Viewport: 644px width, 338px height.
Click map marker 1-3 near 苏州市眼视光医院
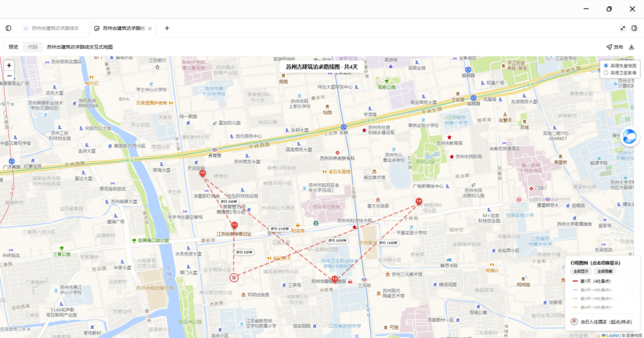click(x=335, y=280)
